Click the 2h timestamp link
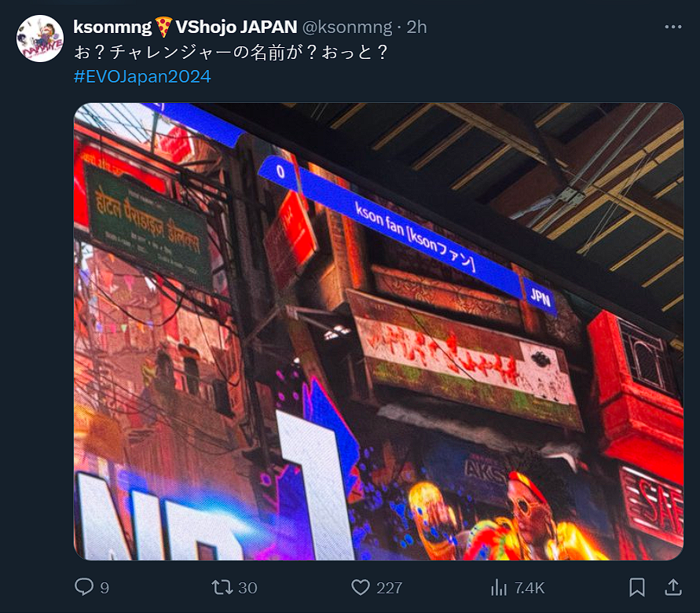The width and height of the screenshot is (700, 613). click(x=417, y=28)
